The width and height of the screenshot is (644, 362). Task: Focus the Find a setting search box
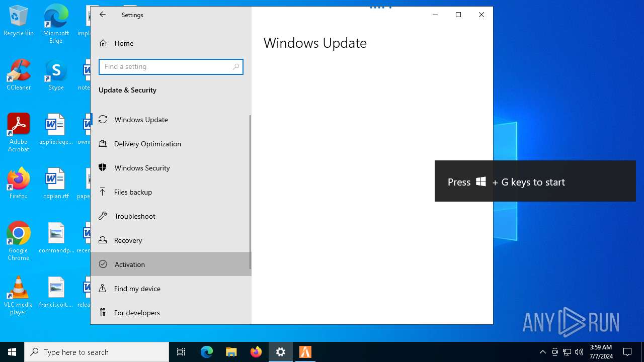[171, 66]
